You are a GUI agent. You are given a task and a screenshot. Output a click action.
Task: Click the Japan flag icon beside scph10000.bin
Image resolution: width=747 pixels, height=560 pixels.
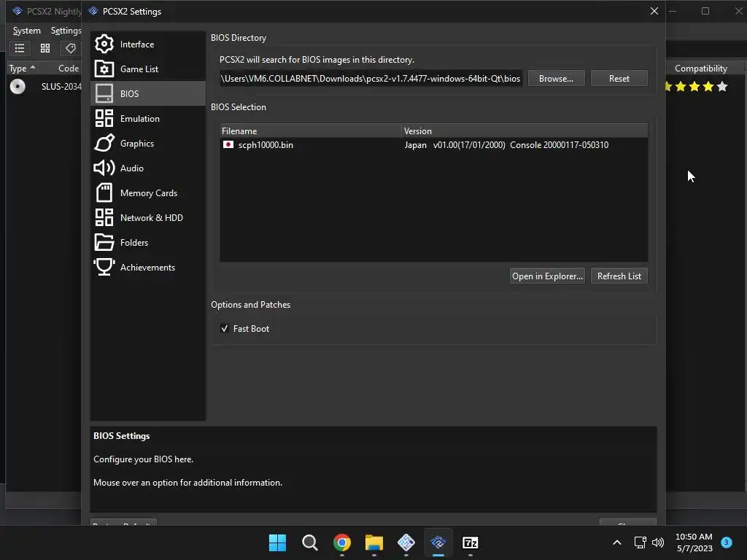click(x=228, y=145)
